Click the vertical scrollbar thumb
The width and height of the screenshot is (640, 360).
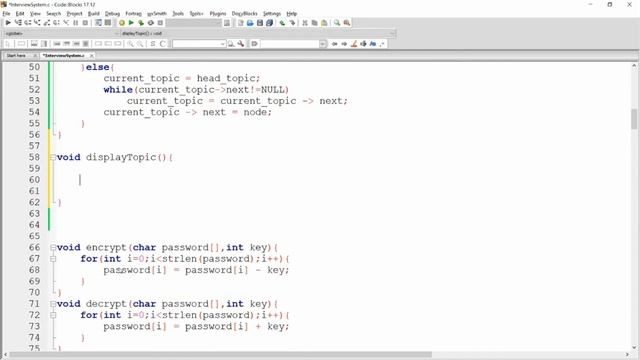[634, 119]
